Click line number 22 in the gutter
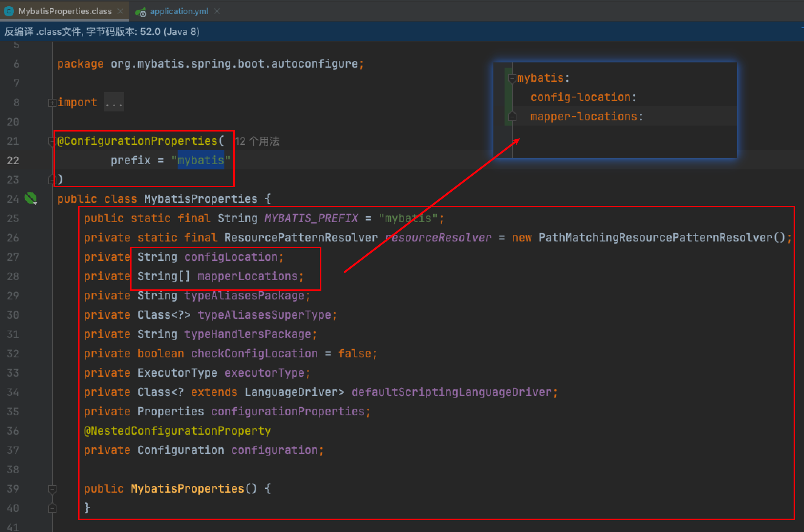 coord(13,160)
